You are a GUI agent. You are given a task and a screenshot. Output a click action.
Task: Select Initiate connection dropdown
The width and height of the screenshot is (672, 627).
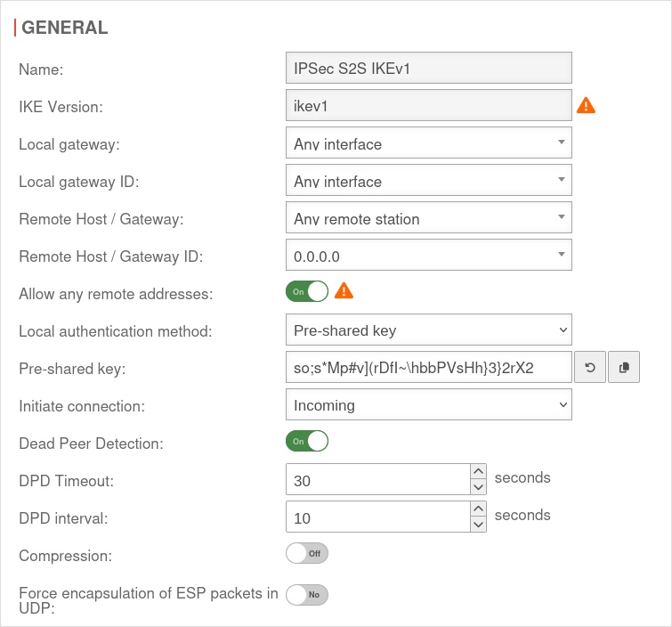(428, 404)
